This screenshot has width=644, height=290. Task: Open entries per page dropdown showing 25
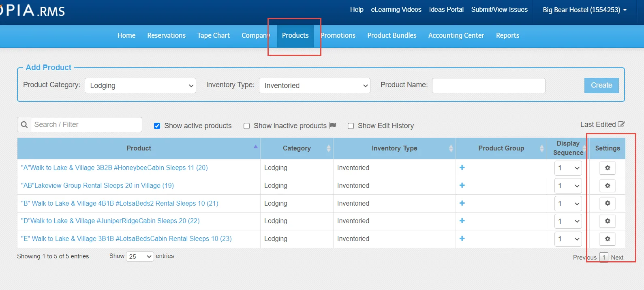[140, 256]
